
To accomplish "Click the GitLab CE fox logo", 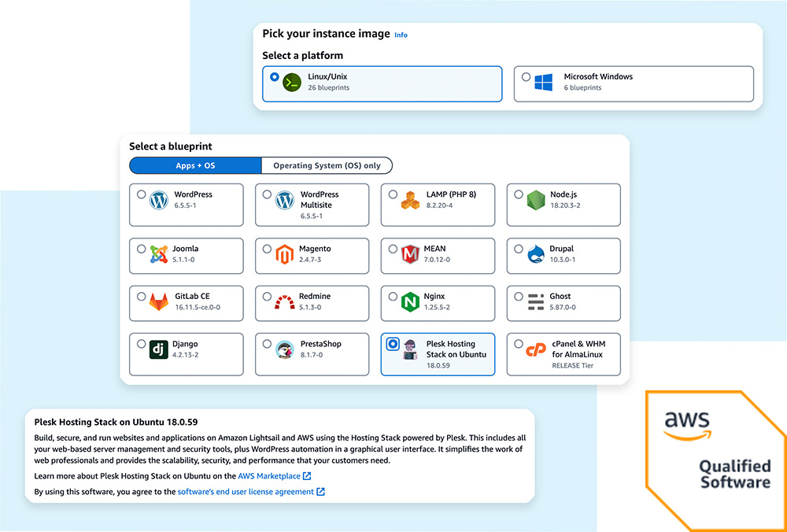I will coord(159,301).
